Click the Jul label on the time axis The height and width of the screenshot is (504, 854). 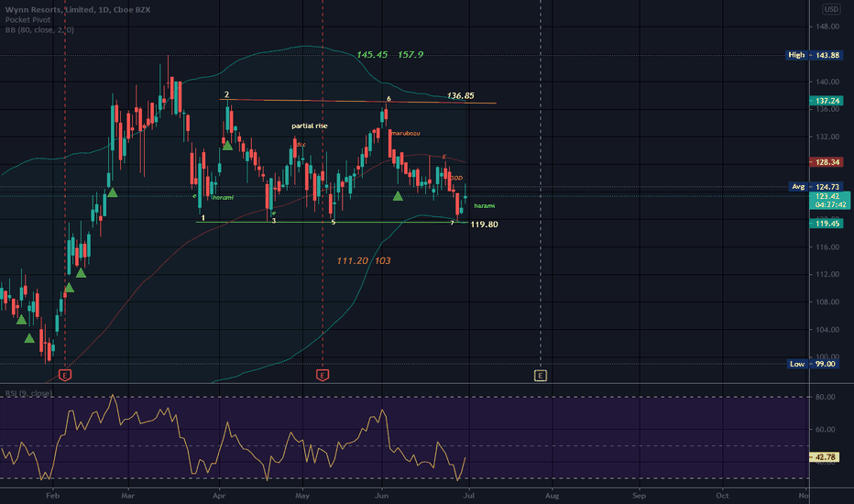468,495
